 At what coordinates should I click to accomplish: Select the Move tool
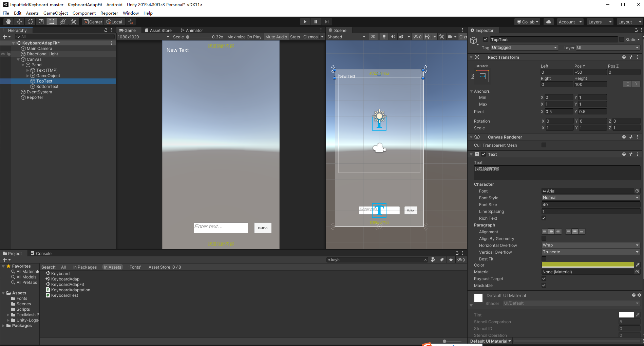(x=19, y=22)
